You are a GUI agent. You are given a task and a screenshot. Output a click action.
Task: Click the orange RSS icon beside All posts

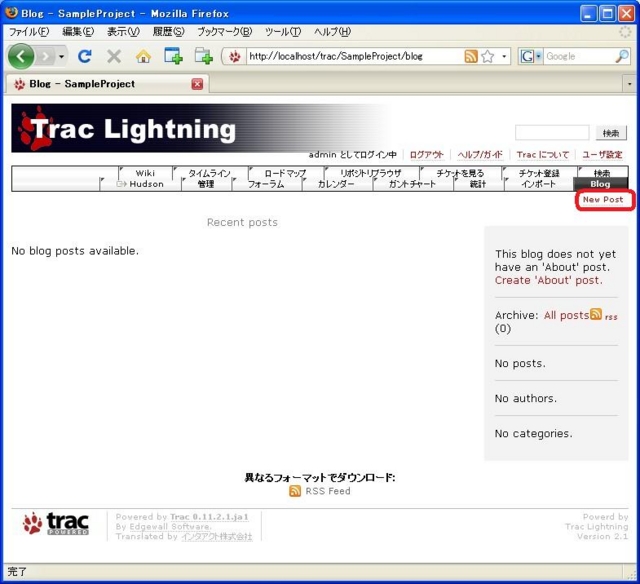(596, 314)
